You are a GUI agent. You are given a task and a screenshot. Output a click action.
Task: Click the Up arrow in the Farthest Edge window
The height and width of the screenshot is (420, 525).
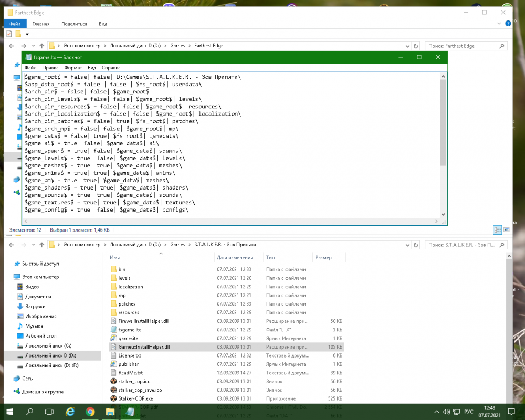coord(42,46)
